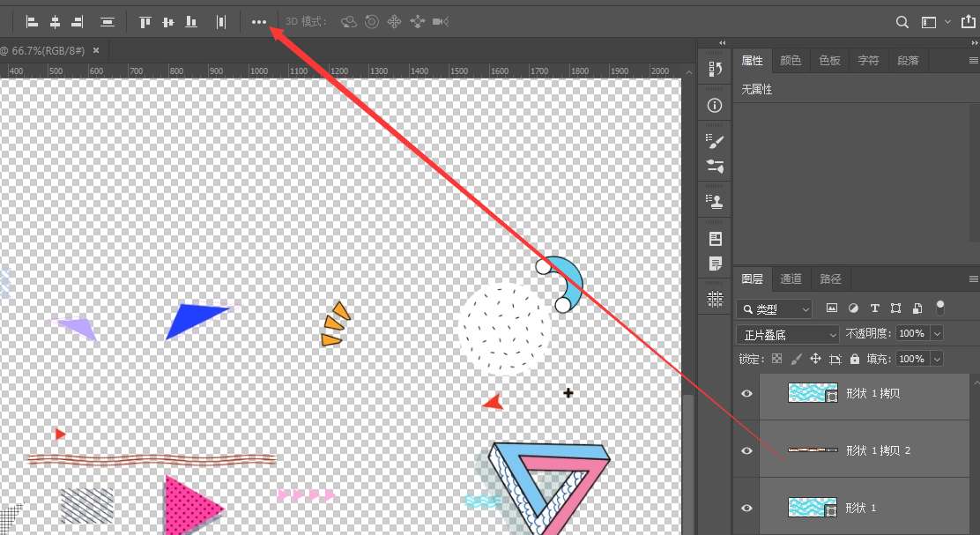980x535 pixels.
Task: Click the 填充 100% value field
Action: [x=913, y=360]
